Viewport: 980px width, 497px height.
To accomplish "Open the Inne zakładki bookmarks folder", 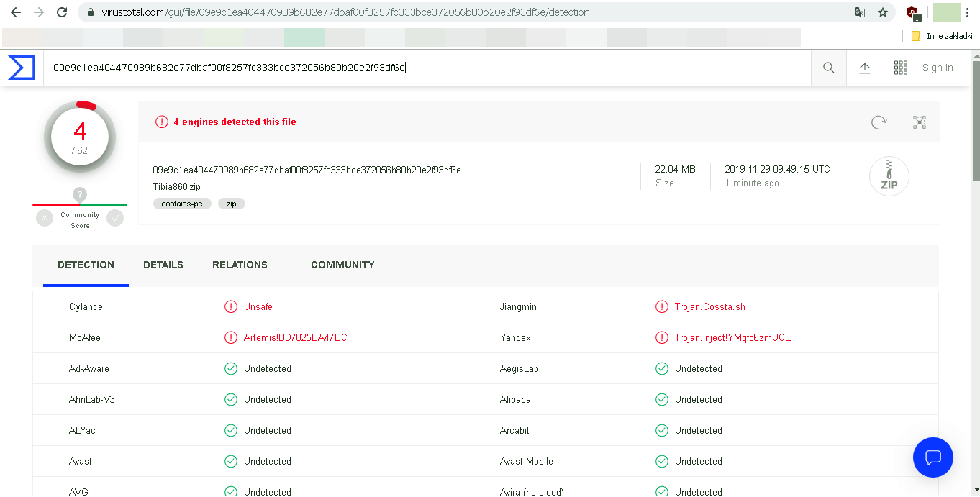I will click(942, 36).
